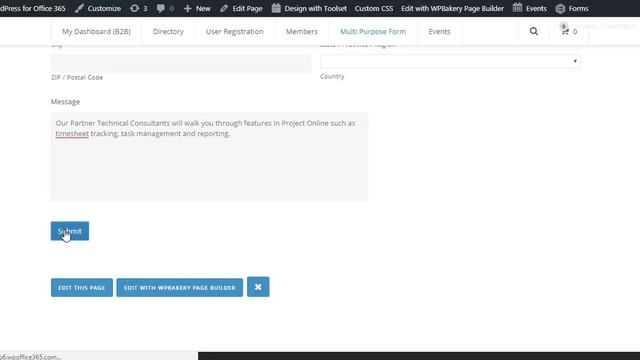This screenshot has width=640, height=360.
Task: Open the site search magnifier icon
Action: coord(533,31)
